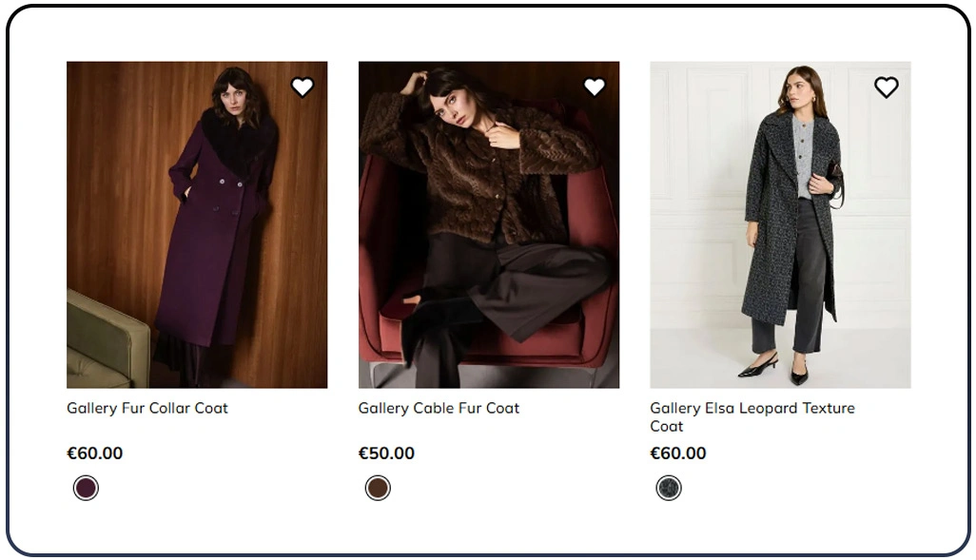Image resolution: width=976 pixels, height=560 pixels.
Task: Open the Gallery Fur Collar Coat title link
Action: coord(147,408)
